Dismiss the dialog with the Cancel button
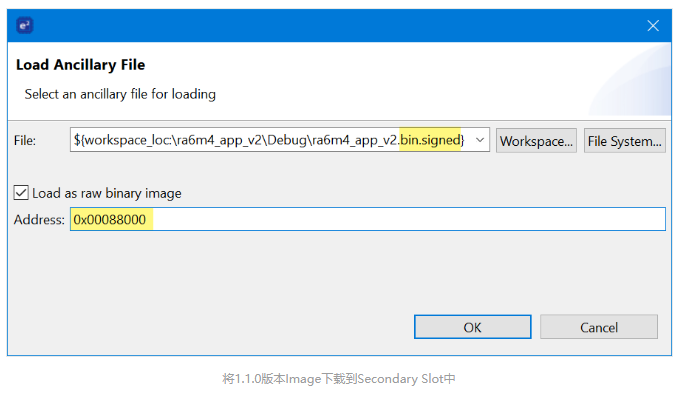Image resolution: width=680 pixels, height=398 pixels. click(x=598, y=327)
